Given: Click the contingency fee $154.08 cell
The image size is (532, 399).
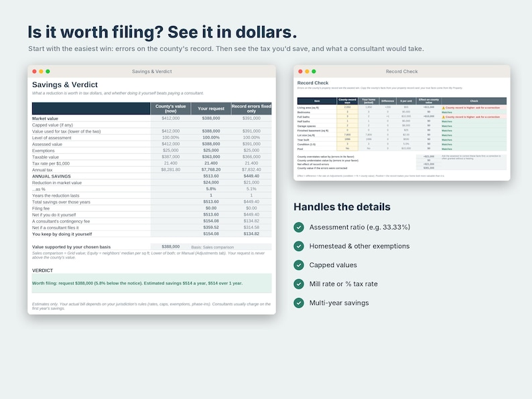Looking at the screenshot, I should point(210,222).
